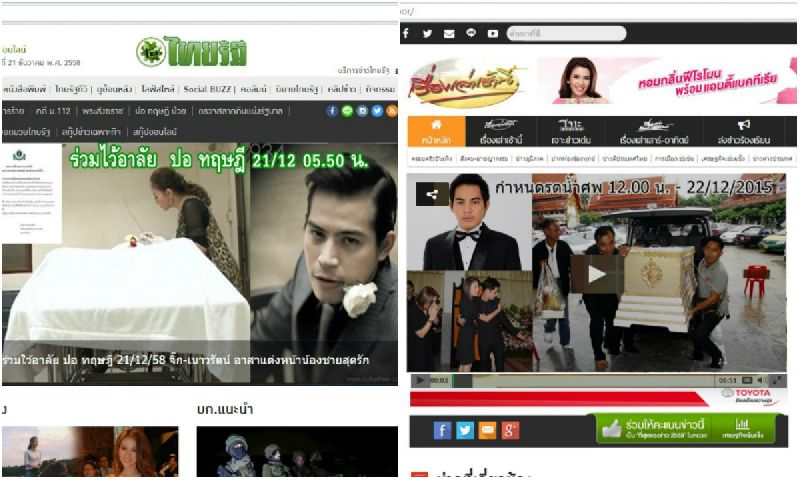This screenshot has height=480, width=800.
Task: Share video via Twitter square below player
Action: (x=465, y=431)
